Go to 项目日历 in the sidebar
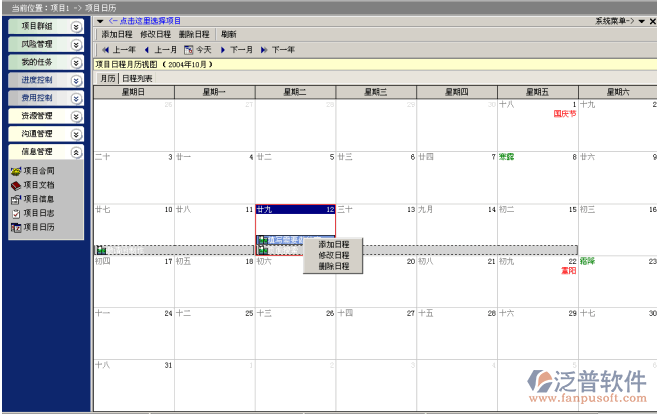This screenshot has height=414, width=657. pyautogui.click(x=39, y=227)
